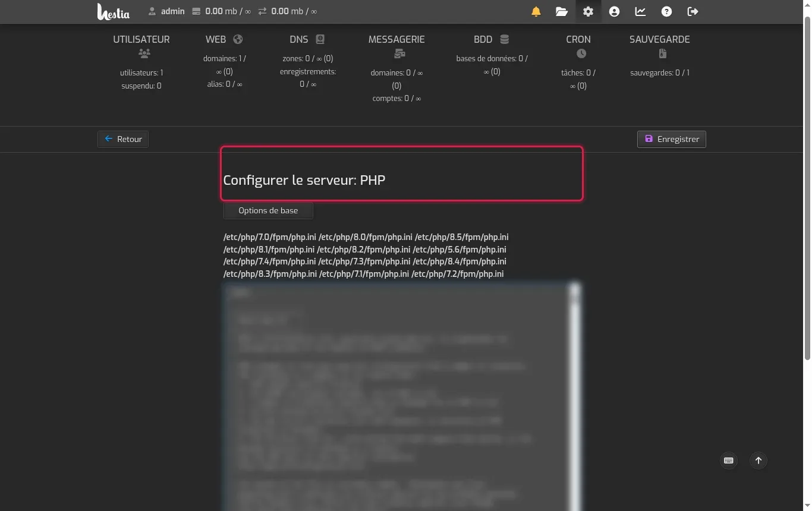Click inside the php.ini configuration text editor

[x=396, y=397]
